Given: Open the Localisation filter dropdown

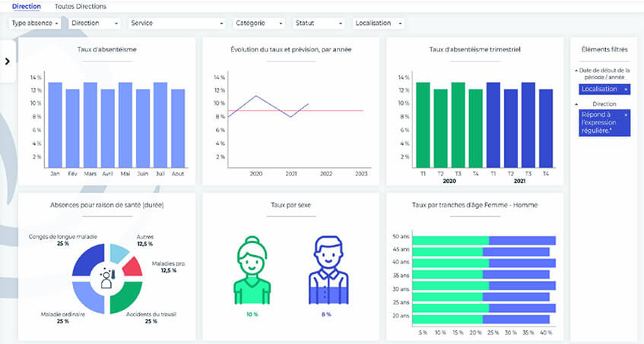Looking at the screenshot, I should click(378, 24).
